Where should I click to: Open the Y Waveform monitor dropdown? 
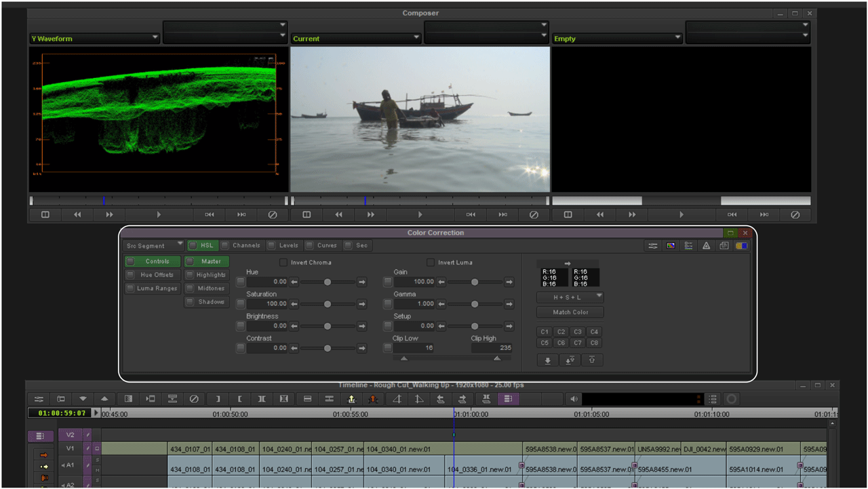click(94, 39)
